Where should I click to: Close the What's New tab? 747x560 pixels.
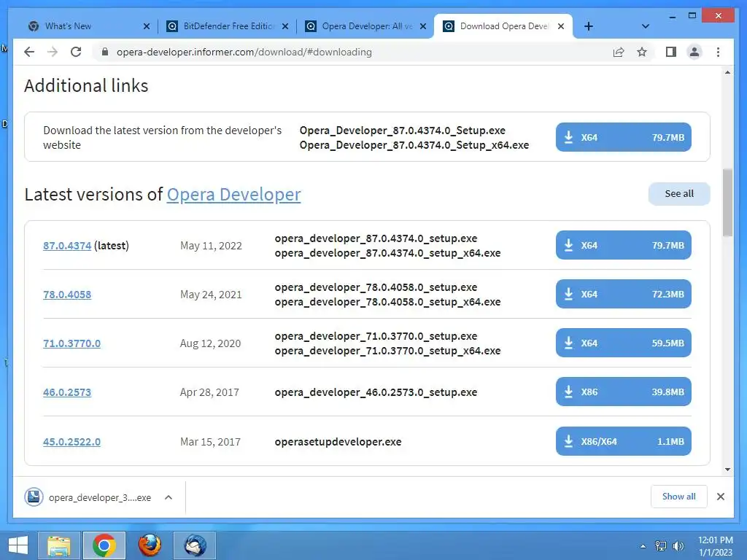click(x=146, y=26)
